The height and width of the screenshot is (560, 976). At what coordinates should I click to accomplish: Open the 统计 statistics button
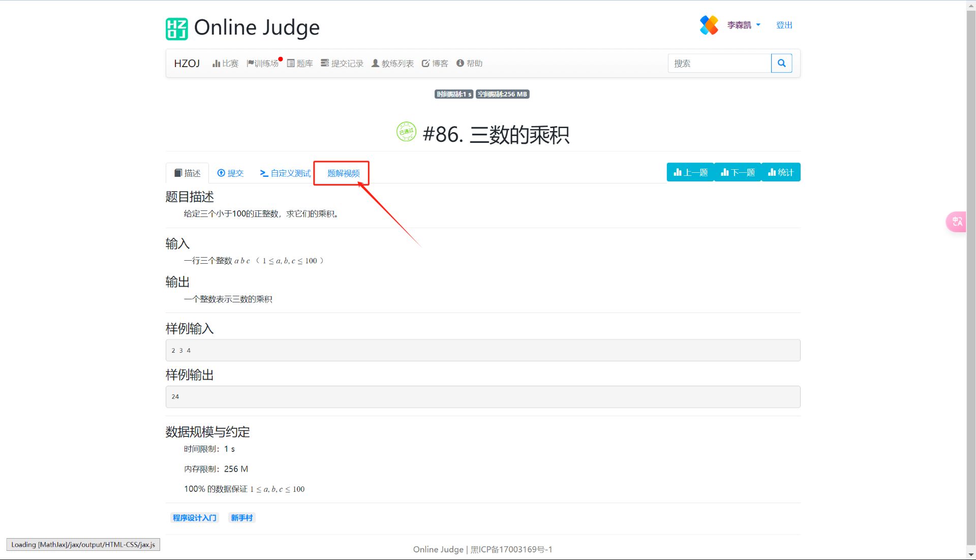coord(781,172)
